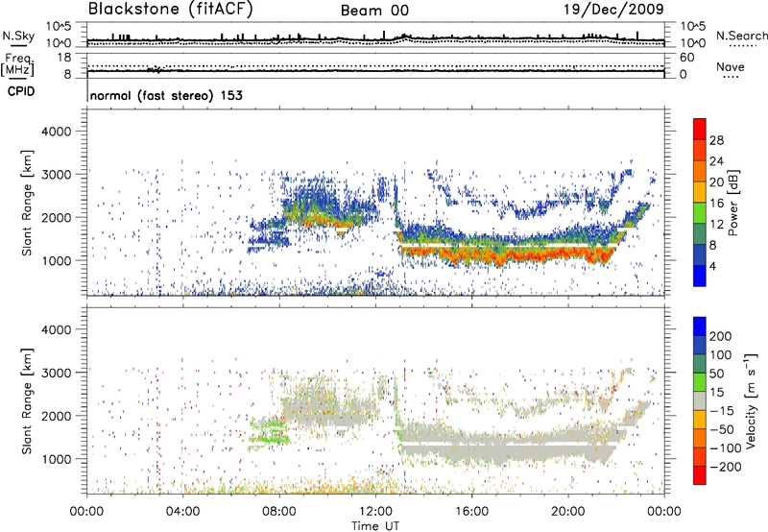
Task: Click the 'Velocity [m s-1]' colorbar label
Action: pos(750,400)
